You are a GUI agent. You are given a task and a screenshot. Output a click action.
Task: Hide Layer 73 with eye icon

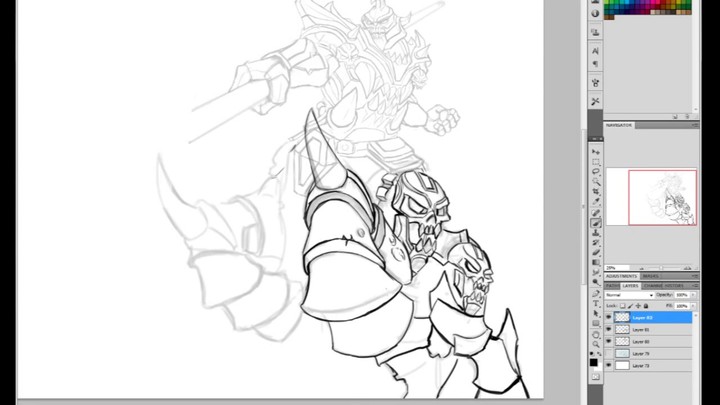pos(609,366)
